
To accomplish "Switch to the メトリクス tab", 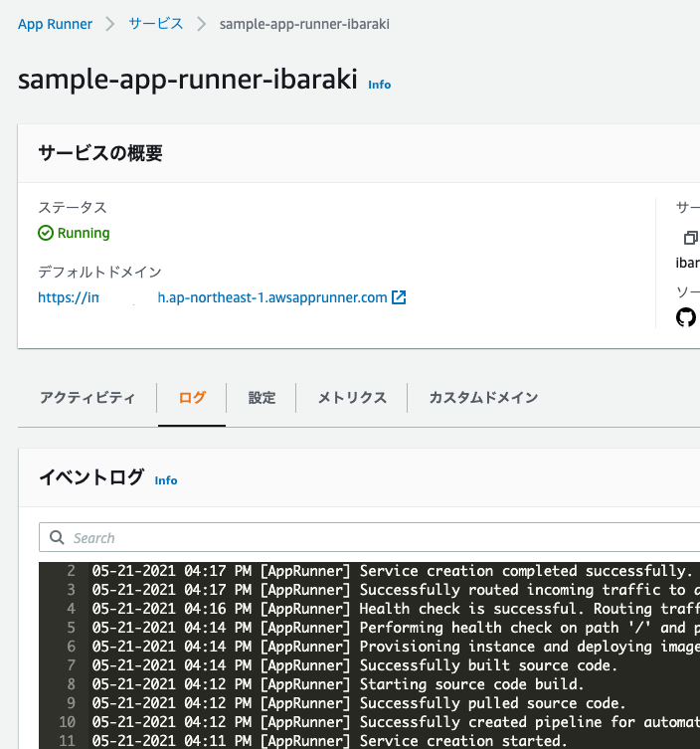I will [x=352, y=398].
